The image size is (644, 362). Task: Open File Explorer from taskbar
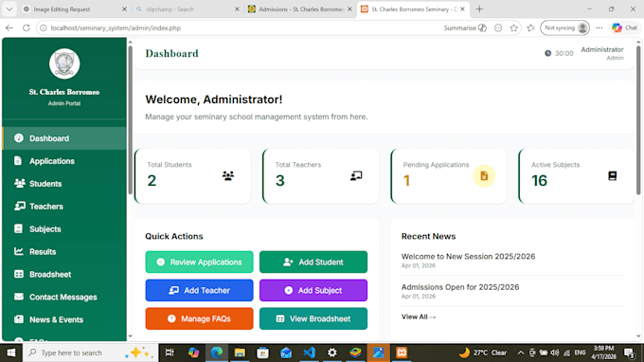[x=240, y=353]
